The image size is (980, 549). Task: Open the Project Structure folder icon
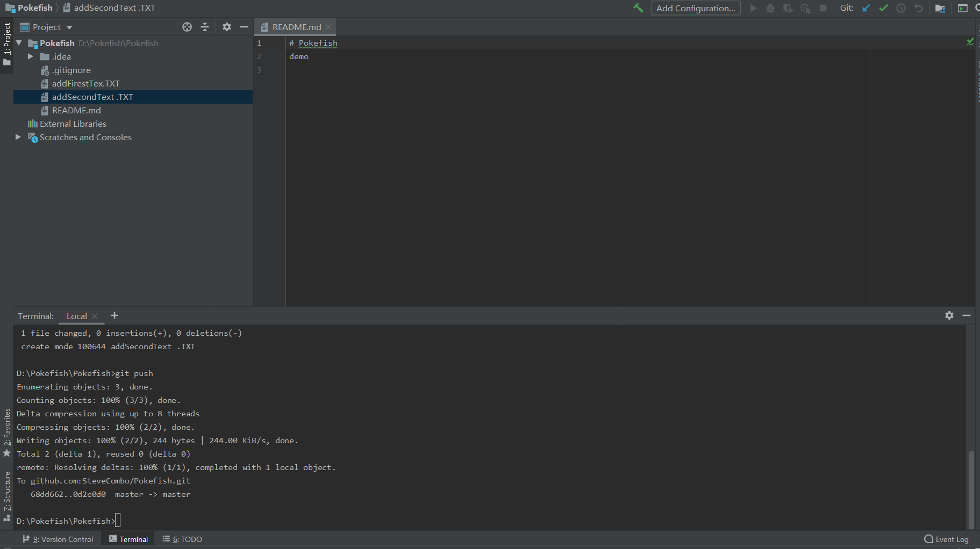coord(940,8)
